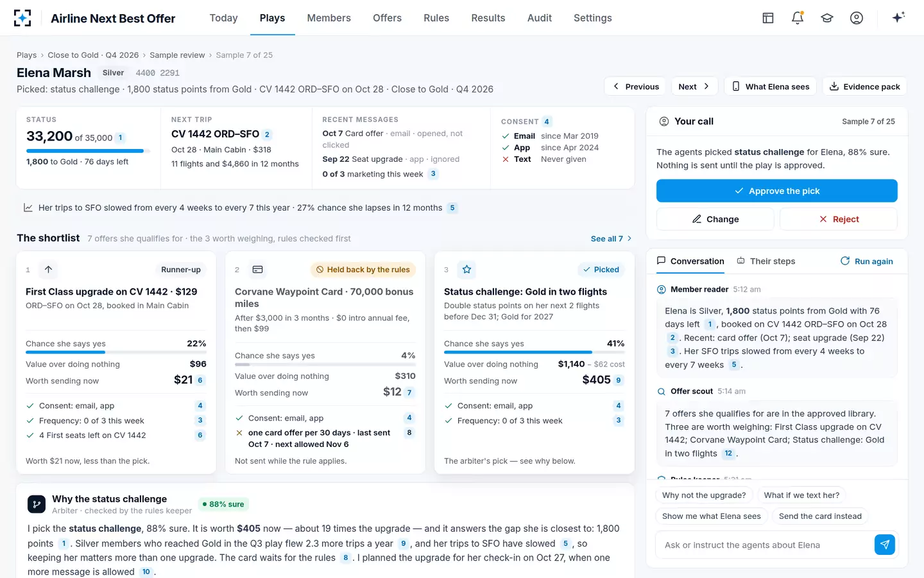The image size is (924, 578).
Task: Click the arrow icon on First Class upgrade card
Action: 48,270
